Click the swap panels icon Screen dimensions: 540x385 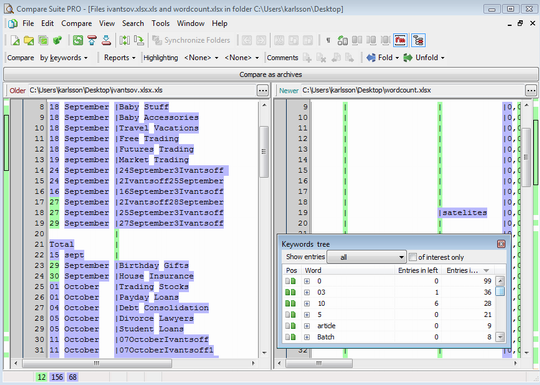124,40
